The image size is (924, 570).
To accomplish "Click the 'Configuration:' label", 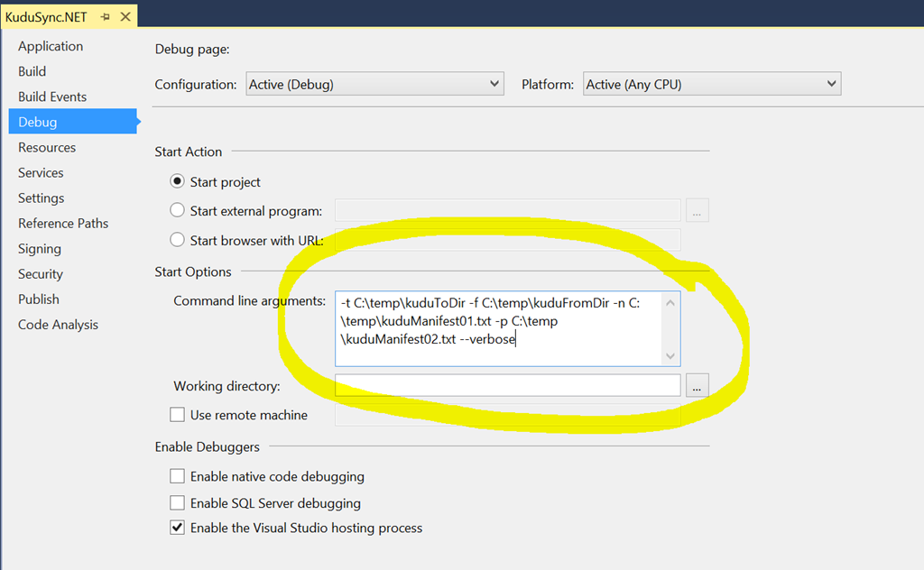I will 196,84.
